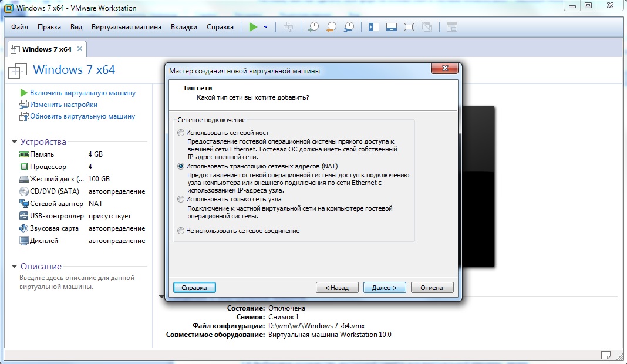
Task: Select 'Использовать сетевой мост' radio button
Action: 181,133
